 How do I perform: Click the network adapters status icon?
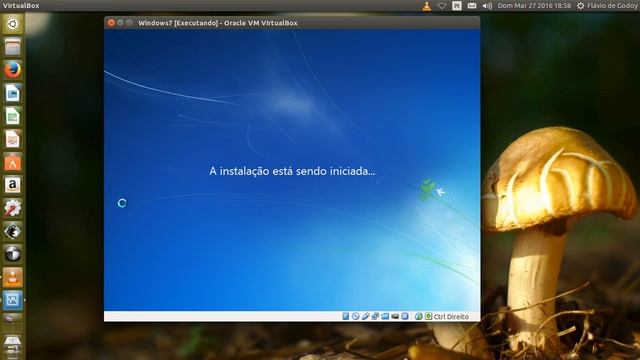pyautogui.click(x=375, y=316)
